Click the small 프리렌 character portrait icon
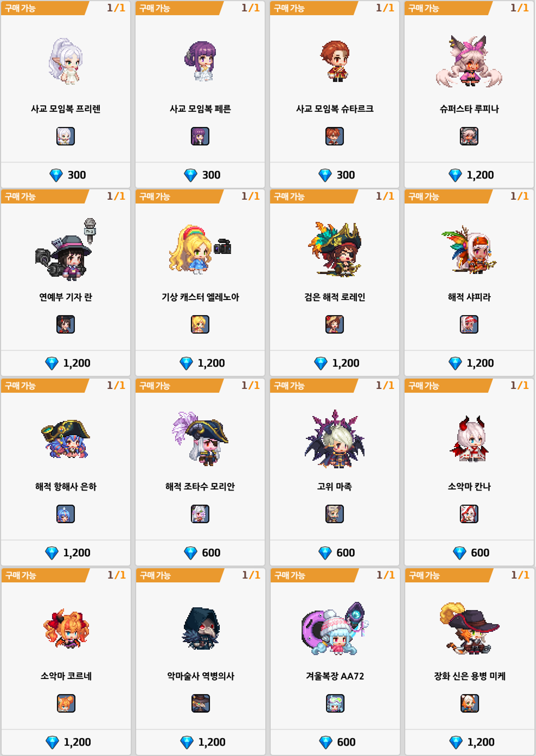536x756 pixels. (65, 136)
